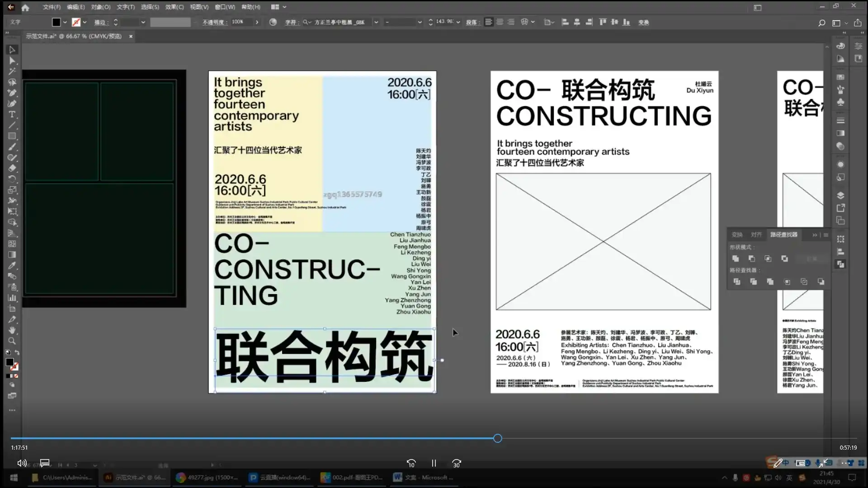Image resolution: width=868 pixels, height=488 pixels.
Task: Open the 不透明度 opacity dropdown
Action: pos(257,22)
